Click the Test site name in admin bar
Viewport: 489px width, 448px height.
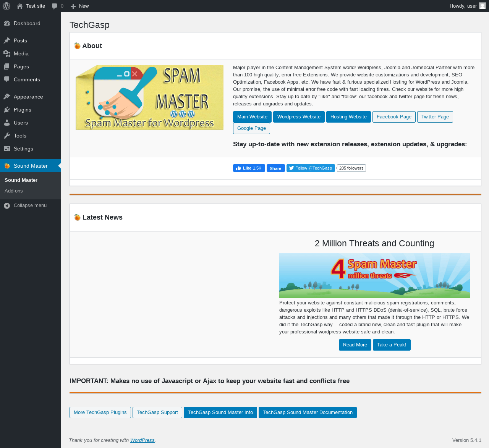(36, 6)
